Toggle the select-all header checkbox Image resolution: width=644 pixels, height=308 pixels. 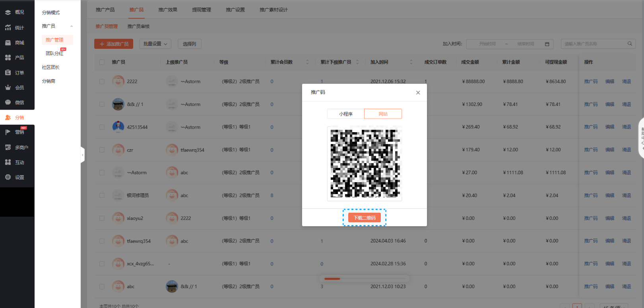point(102,62)
